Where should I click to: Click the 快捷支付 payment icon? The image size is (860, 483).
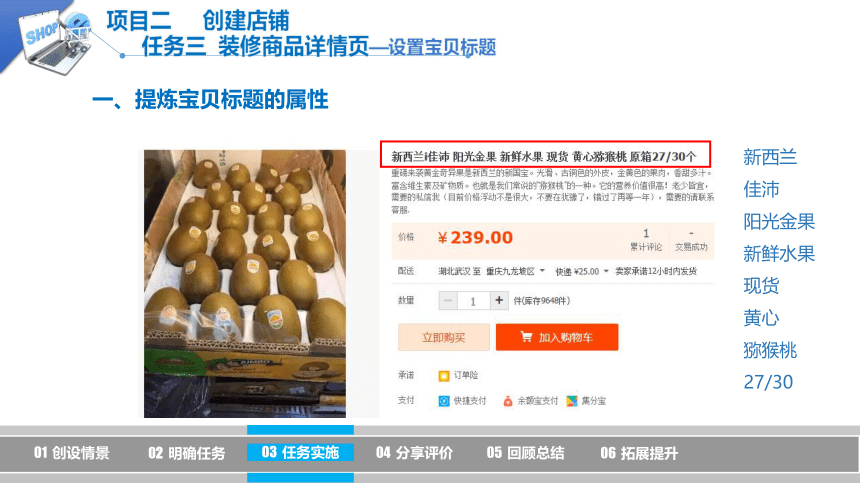point(444,401)
